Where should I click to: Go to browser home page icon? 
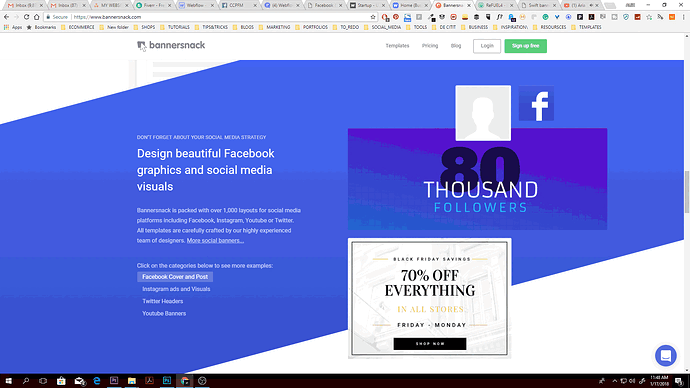(x=37, y=17)
